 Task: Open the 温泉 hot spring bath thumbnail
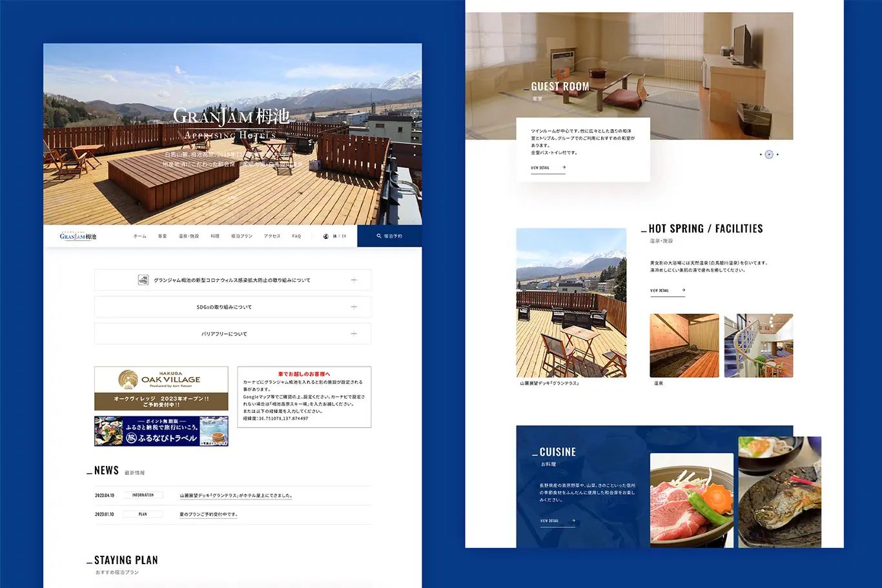coord(684,346)
